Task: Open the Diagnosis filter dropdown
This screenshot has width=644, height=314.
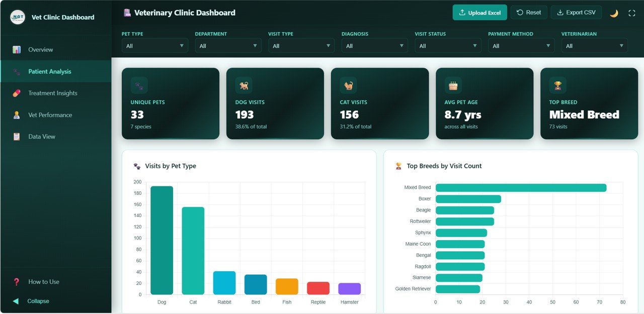Action: pos(374,45)
